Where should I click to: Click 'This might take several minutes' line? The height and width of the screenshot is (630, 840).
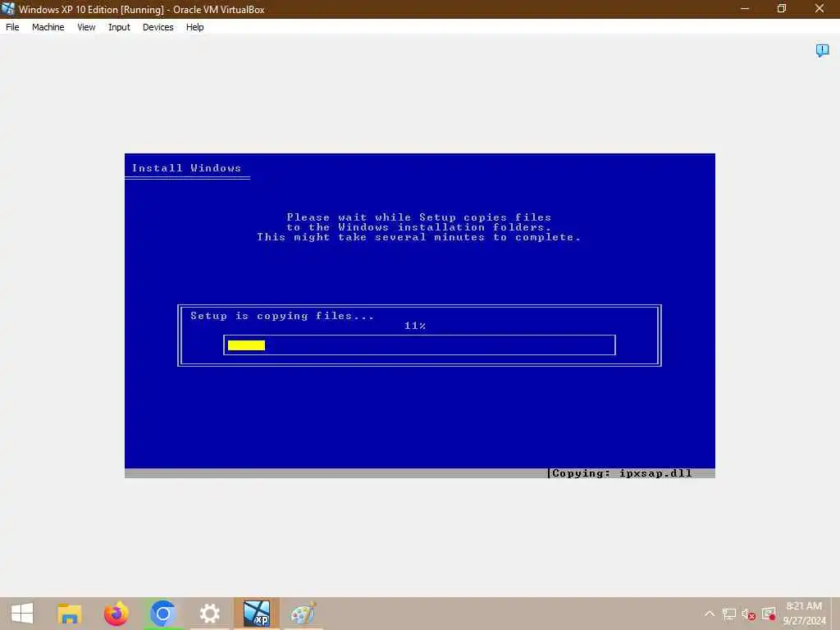(x=419, y=237)
